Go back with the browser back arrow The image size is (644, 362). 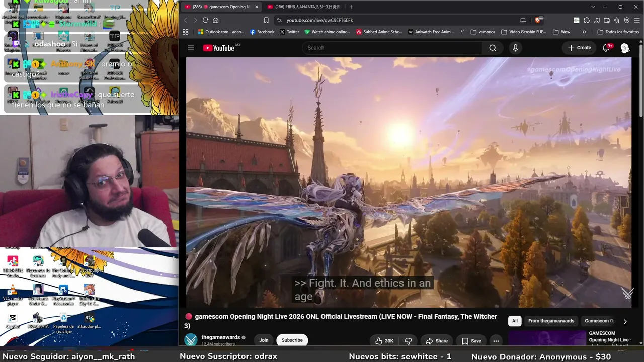(185, 20)
